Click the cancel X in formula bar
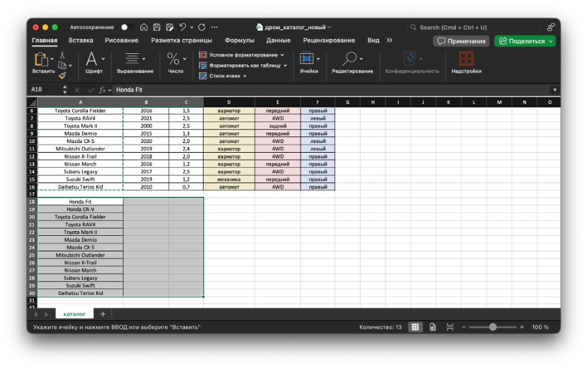This screenshot has height=369, width=588. (x=77, y=90)
